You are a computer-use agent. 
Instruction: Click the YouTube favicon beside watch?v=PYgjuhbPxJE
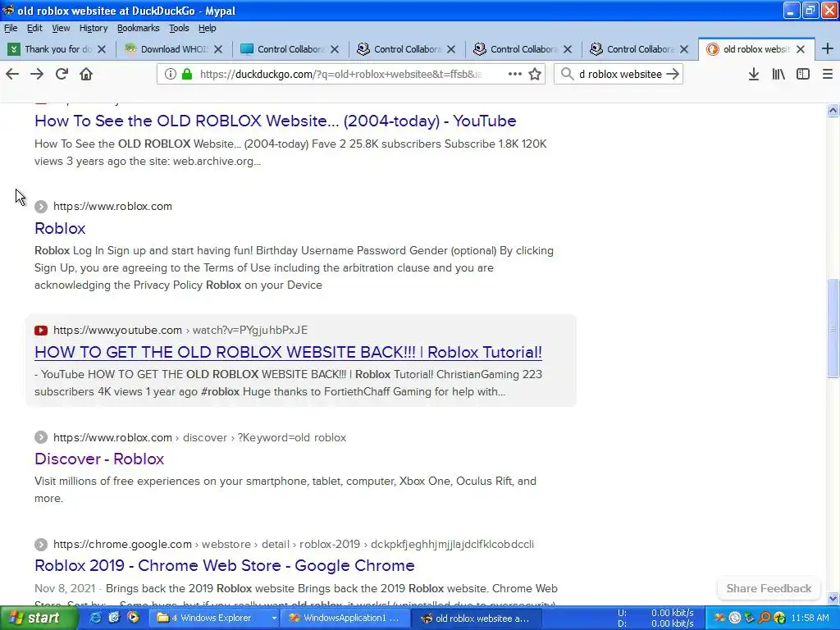[x=41, y=331]
